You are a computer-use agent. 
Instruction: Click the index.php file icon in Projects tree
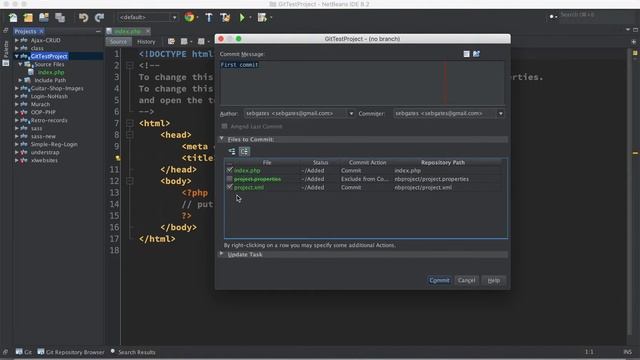(31, 72)
